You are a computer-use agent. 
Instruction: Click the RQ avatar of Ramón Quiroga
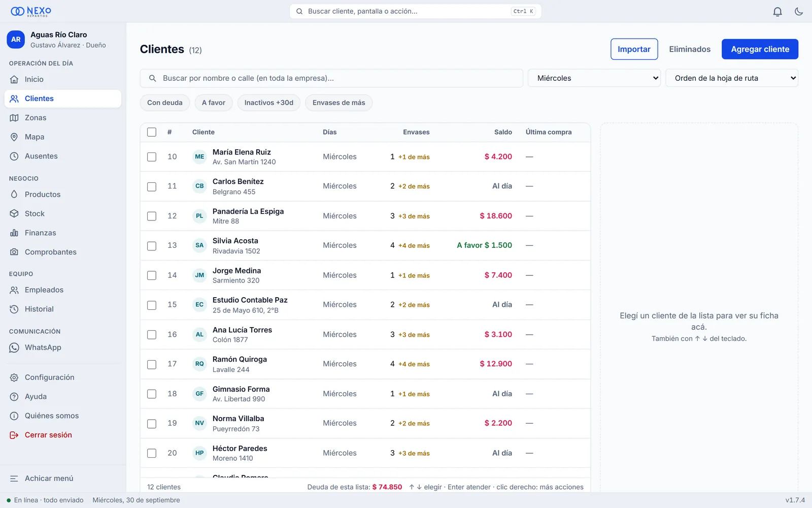[x=199, y=364]
